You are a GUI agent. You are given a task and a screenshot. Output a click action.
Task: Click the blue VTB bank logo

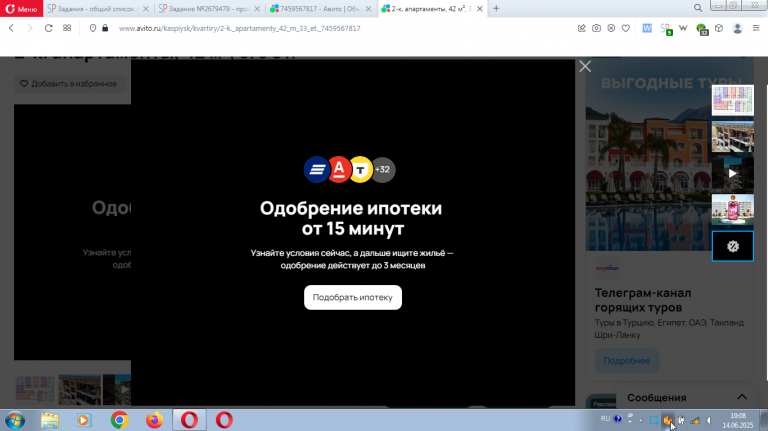(x=316, y=169)
